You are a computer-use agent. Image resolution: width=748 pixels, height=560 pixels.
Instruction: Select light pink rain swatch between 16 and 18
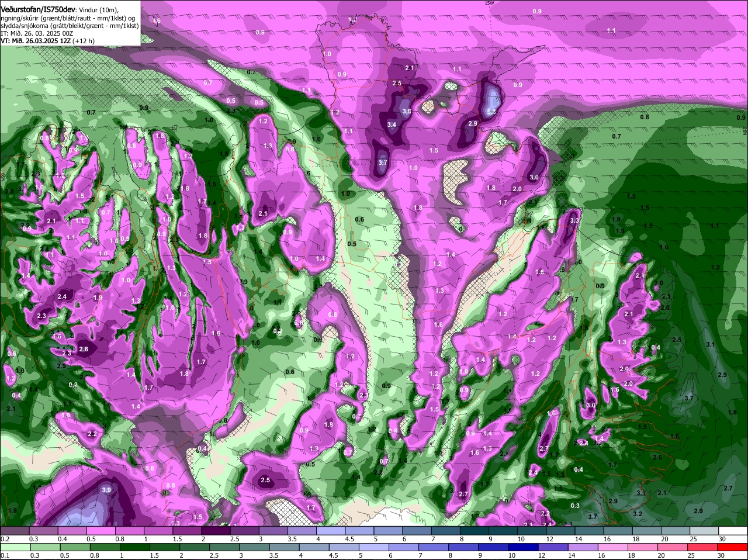(x=613, y=547)
